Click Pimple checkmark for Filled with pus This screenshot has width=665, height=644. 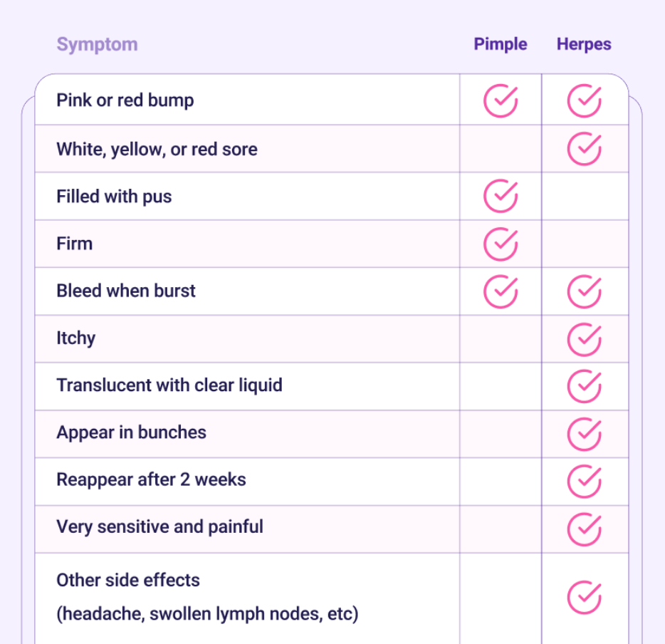tap(501, 196)
